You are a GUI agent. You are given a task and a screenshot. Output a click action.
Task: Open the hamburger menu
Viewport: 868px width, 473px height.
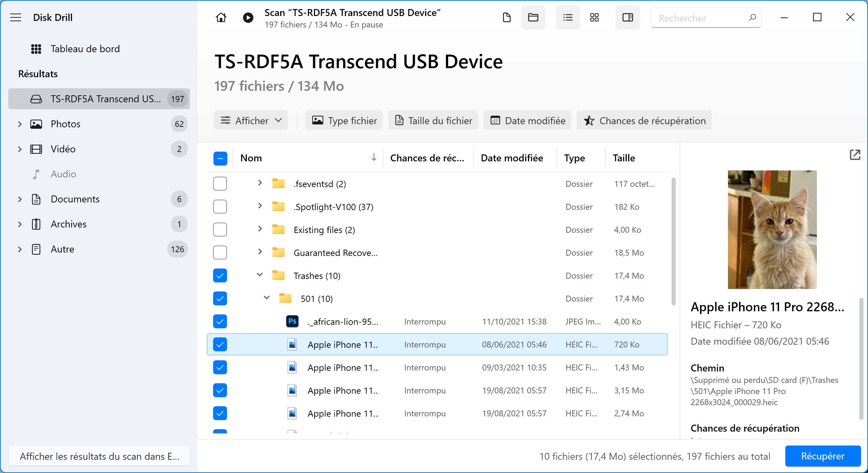(16, 17)
